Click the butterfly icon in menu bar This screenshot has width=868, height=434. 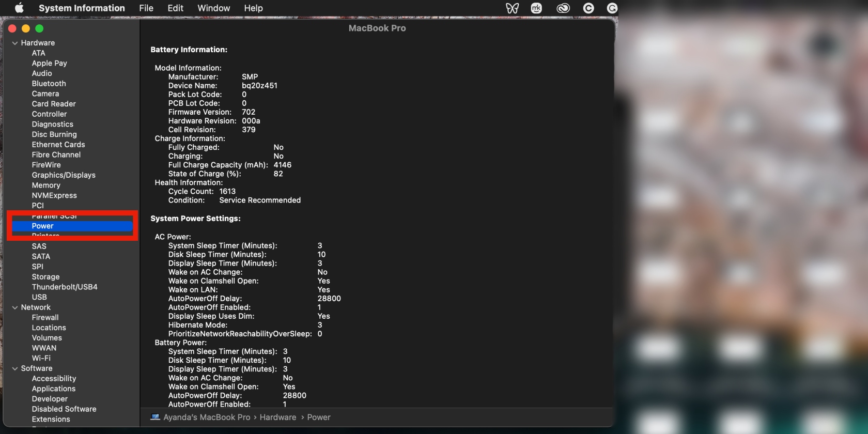point(512,8)
